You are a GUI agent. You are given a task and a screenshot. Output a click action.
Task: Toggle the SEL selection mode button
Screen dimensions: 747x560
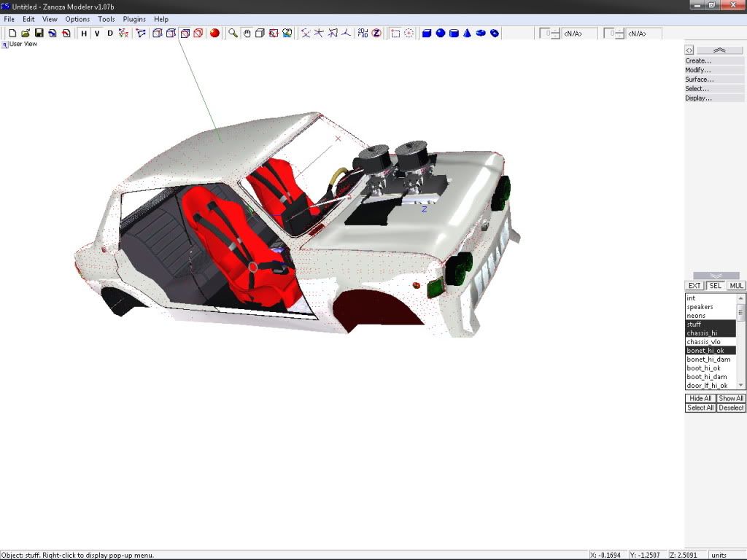716,286
